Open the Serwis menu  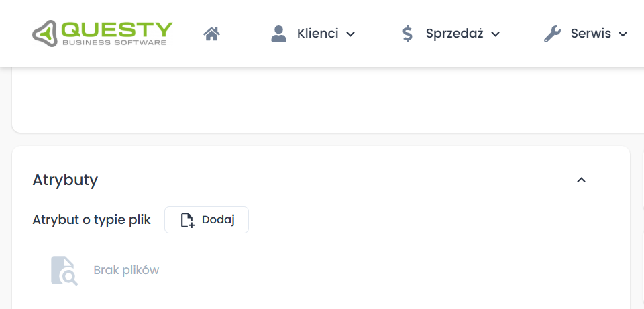point(590,34)
